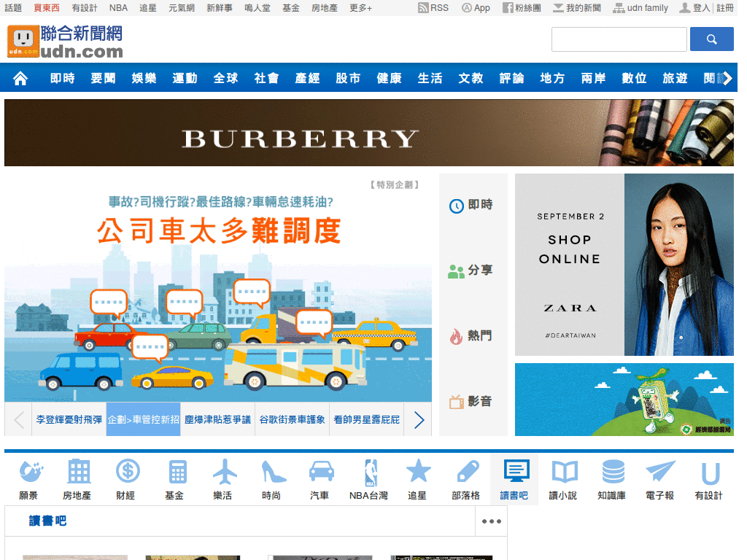Open the Facebook 粉絲團 link
This screenshot has width=747, height=560.
click(x=522, y=7)
